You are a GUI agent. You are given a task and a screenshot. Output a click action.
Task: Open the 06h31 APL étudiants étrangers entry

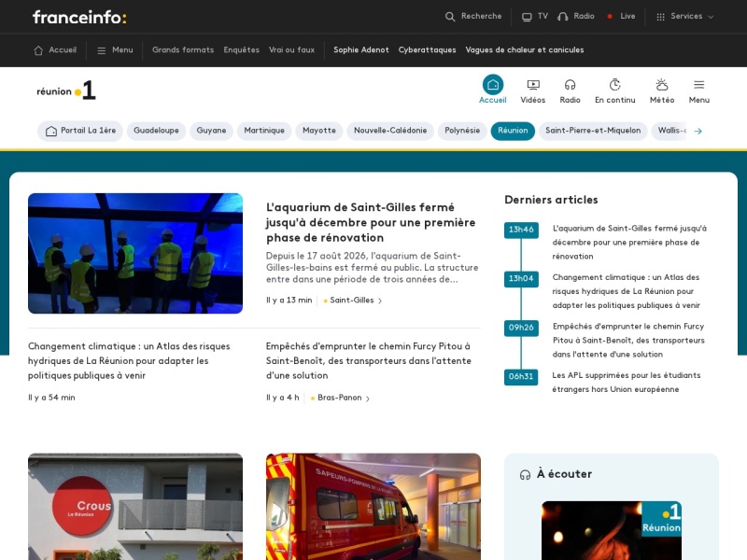click(627, 383)
